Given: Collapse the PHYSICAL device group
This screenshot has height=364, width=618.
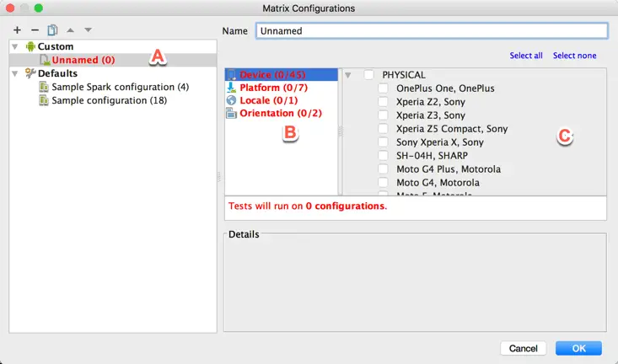Looking at the screenshot, I should point(348,75).
